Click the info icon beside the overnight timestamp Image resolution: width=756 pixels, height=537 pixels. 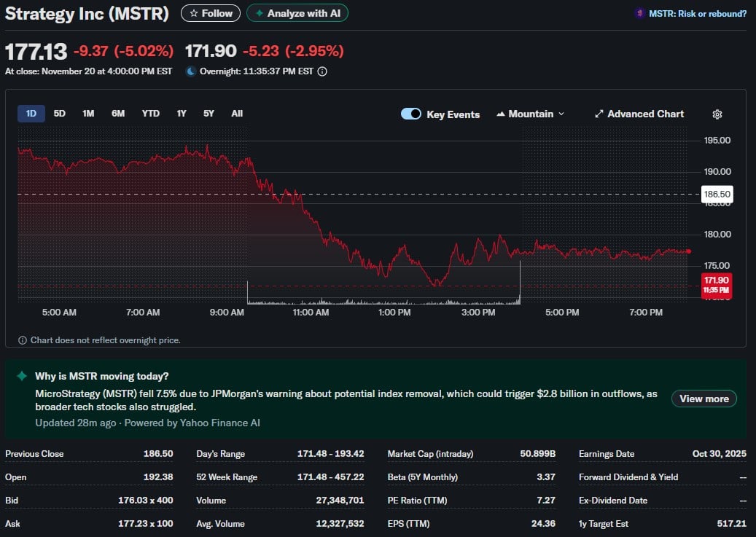coord(322,71)
